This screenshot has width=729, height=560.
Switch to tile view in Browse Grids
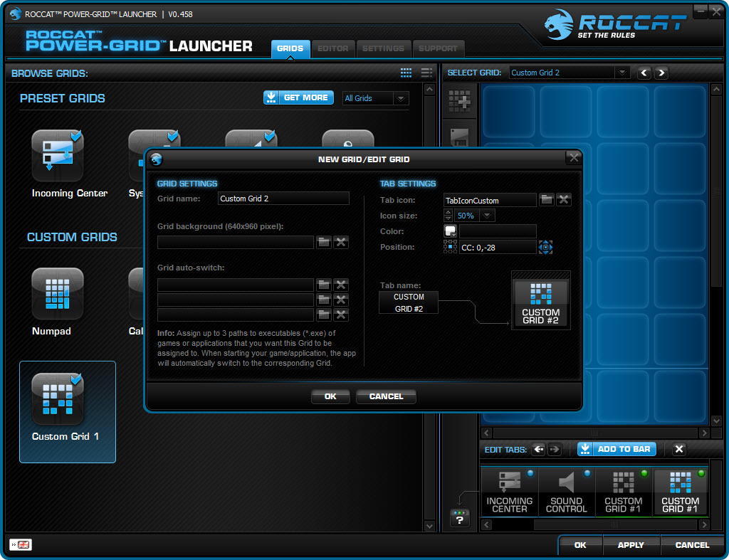(406, 73)
